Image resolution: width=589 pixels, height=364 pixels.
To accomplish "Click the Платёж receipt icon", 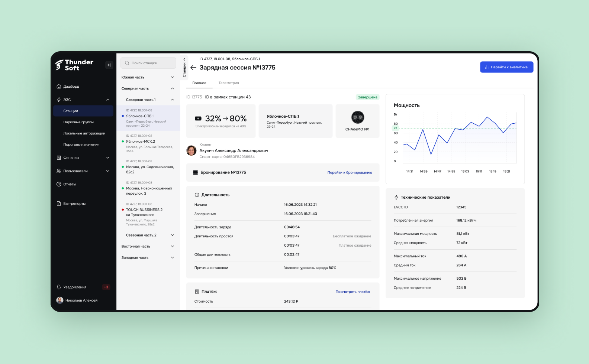I will click(197, 292).
